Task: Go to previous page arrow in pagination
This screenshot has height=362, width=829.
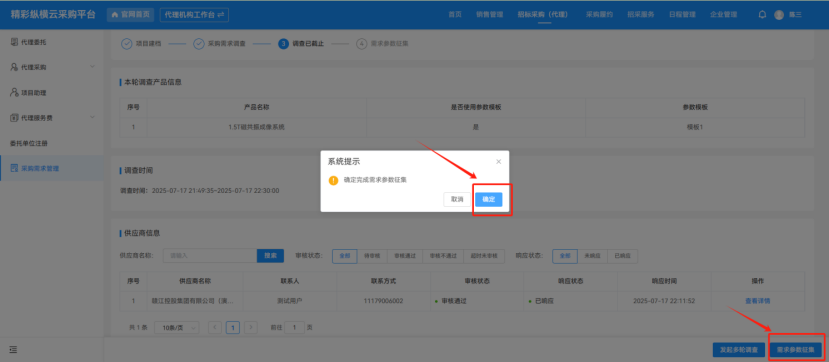Action: (x=215, y=327)
